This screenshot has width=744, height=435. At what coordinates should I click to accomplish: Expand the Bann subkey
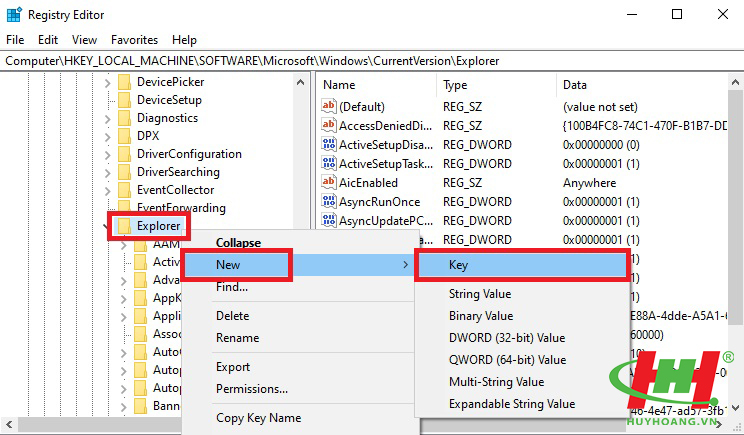[124, 407]
